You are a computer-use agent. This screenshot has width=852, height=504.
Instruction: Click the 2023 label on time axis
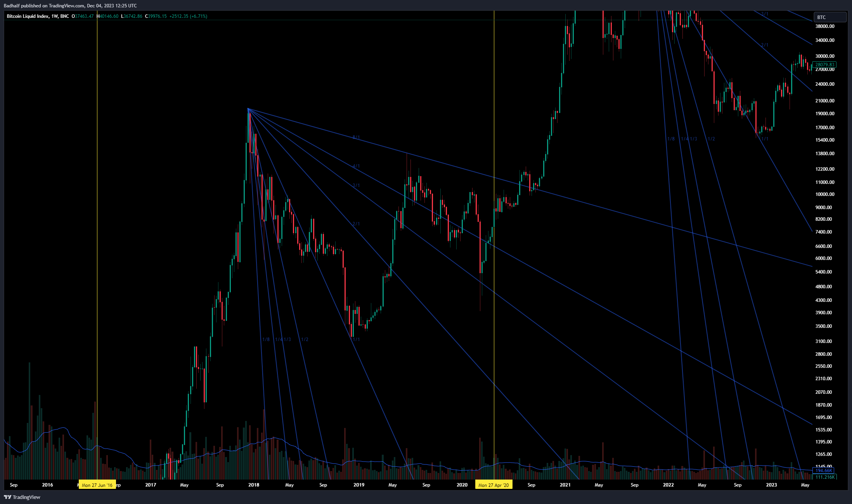pyautogui.click(x=771, y=485)
